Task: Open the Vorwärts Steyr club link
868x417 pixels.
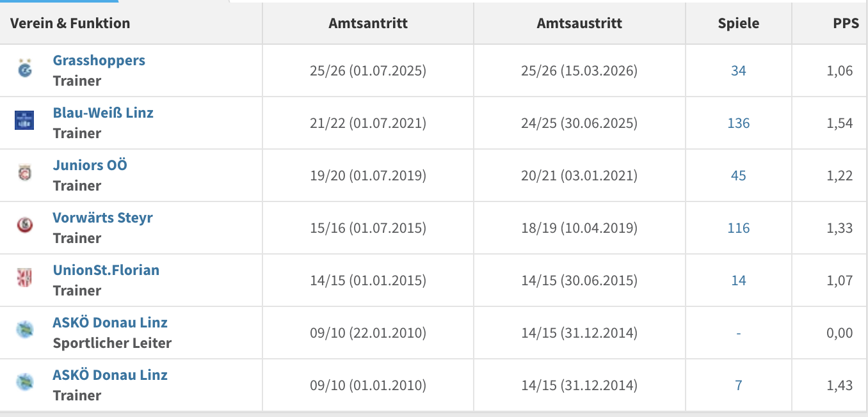Action: [103, 217]
